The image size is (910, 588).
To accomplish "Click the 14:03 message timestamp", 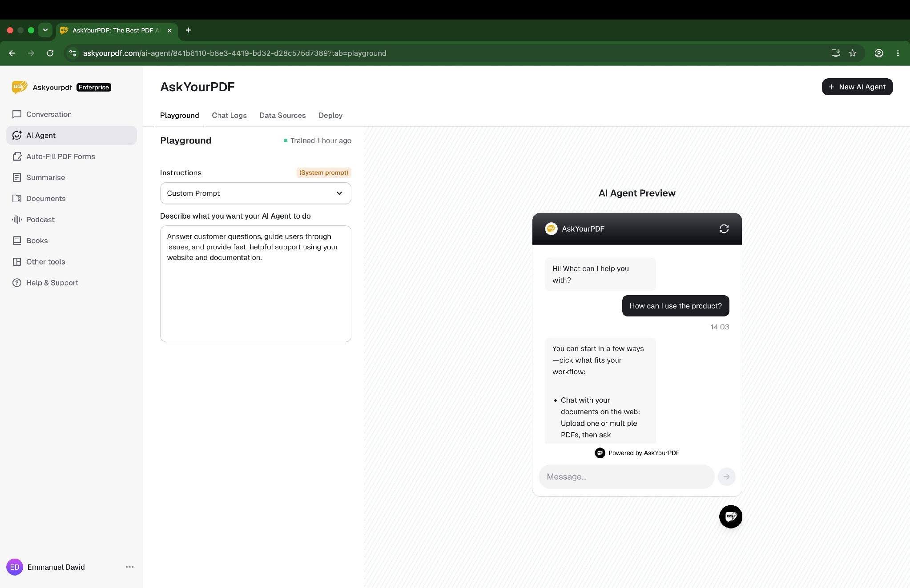I will tap(720, 327).
